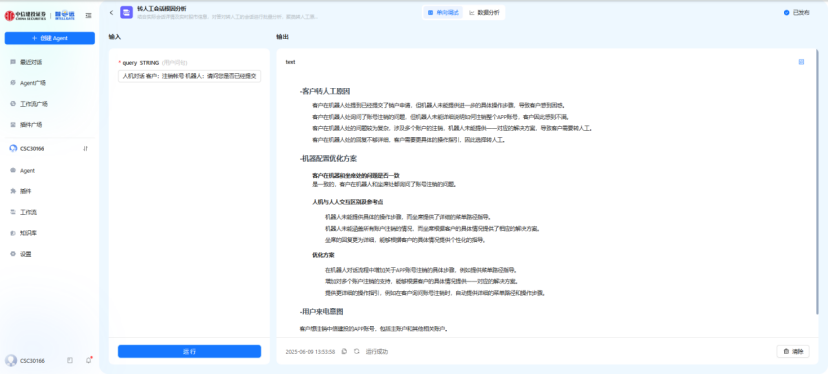Screen dimensions: 829x375
Task: Focus the query STRING input field
Action: [189, 76]
